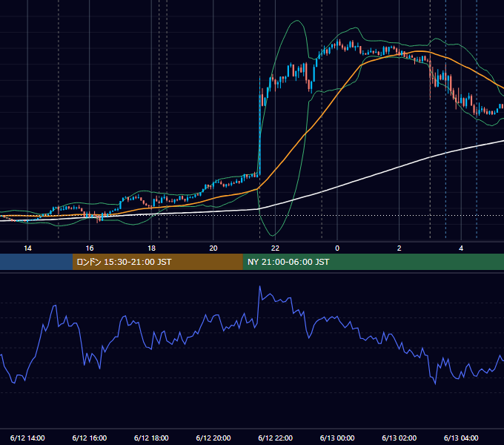Click the 14 hour label on price chart axis
Screen dimensions: 504x445
27,248
